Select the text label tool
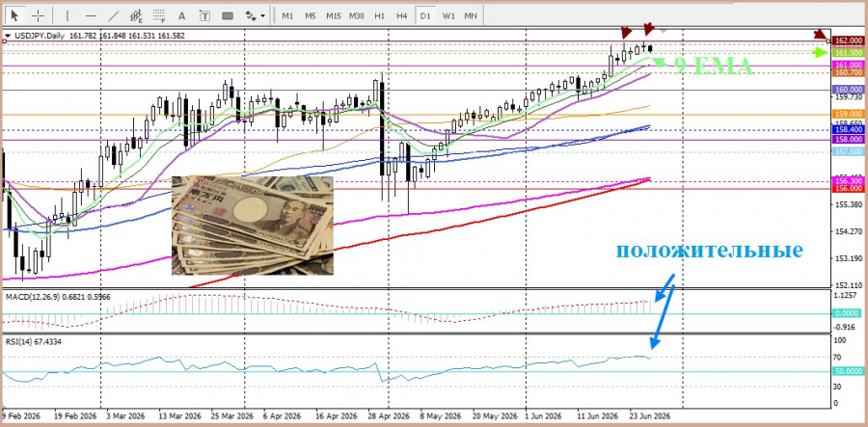This screenshot has width=868, height=427. click(204, 15)
